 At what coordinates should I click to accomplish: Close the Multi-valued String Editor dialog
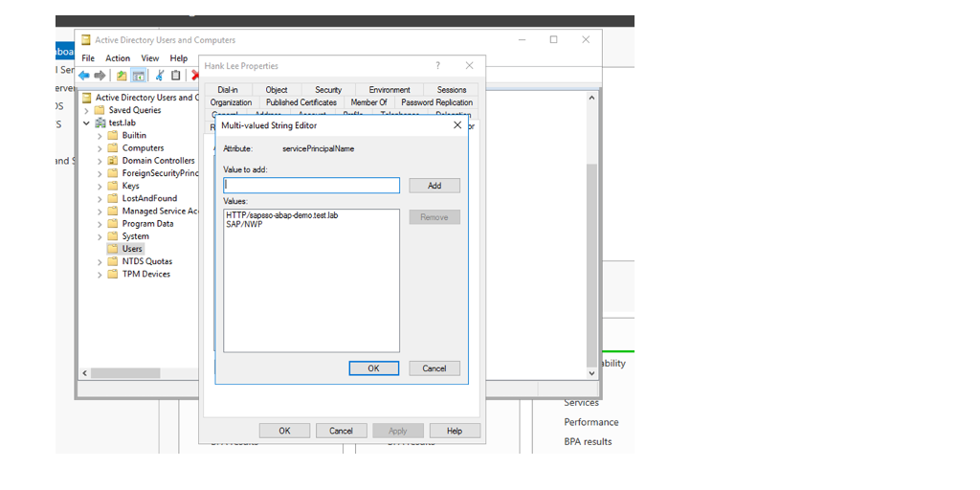click(457, 125)
